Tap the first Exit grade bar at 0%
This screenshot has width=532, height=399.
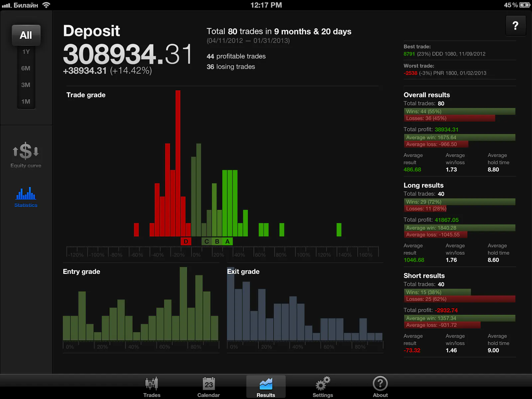(x=230, y=304)
